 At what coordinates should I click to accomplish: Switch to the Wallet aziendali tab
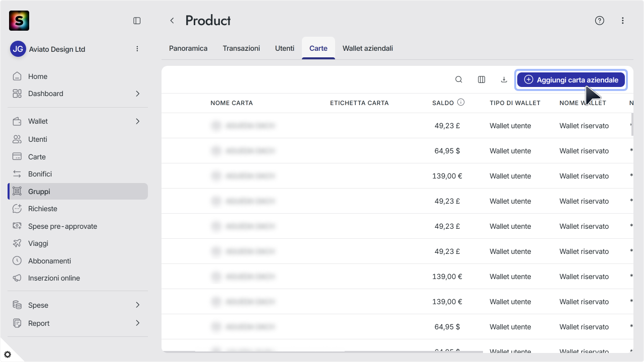click(368, 48)
